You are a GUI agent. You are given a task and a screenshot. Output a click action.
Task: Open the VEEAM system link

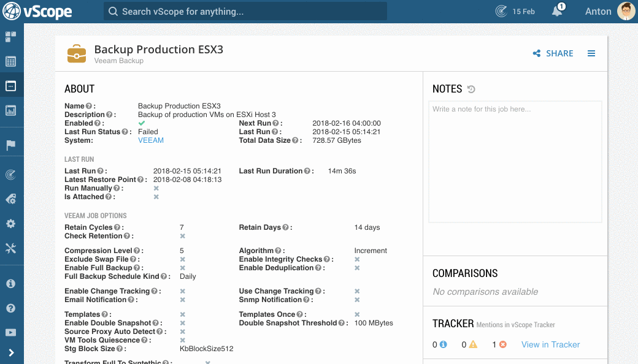pyautogui.click(x=150, y=140)
